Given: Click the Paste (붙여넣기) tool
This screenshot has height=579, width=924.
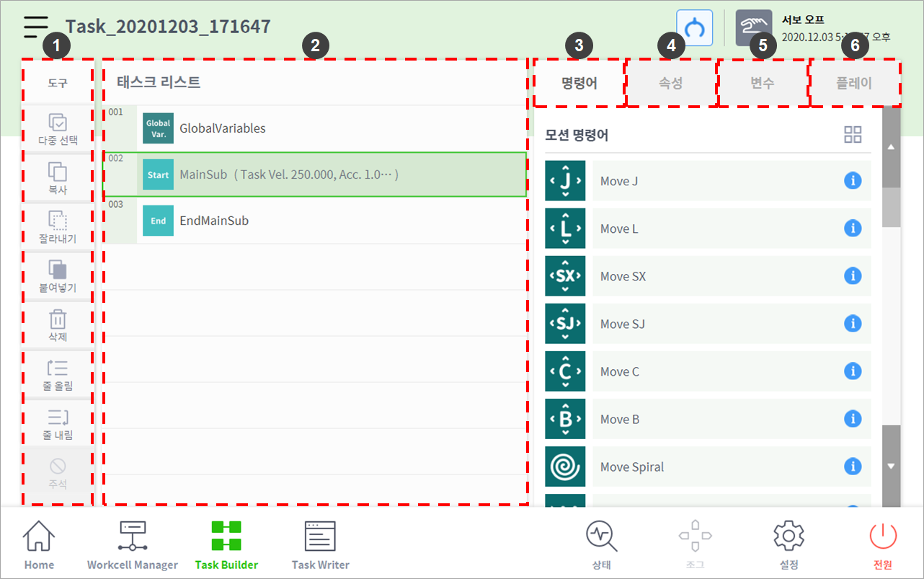Looking at the screenshot, I should point(58,275).
